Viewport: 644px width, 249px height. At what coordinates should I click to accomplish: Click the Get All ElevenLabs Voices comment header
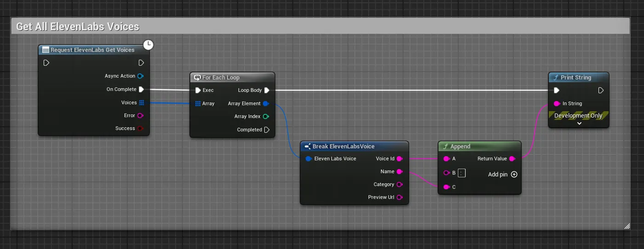[x=320, y=26]
